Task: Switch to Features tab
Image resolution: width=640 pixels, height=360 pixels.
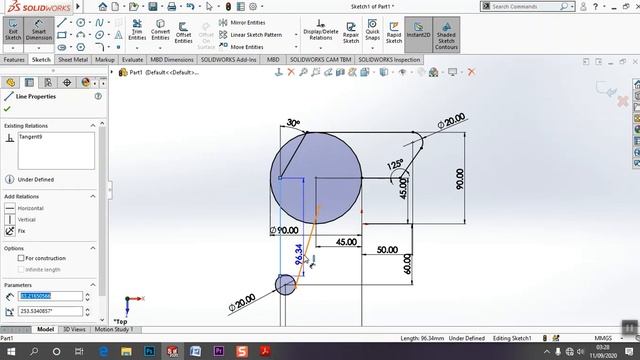Action: coord(14,60)
